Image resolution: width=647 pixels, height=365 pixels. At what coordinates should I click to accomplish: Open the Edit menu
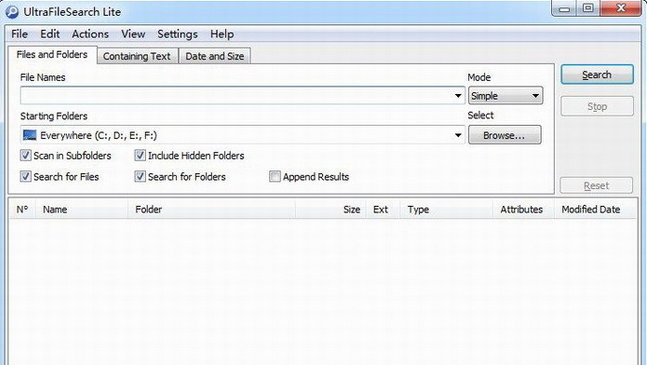click(50, 34)
